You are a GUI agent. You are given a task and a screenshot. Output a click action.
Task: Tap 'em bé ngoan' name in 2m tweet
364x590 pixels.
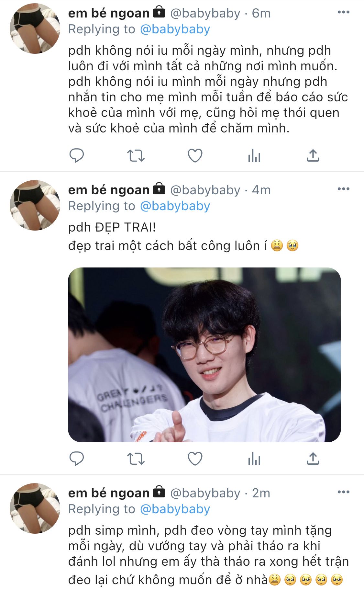click(109, 493)
